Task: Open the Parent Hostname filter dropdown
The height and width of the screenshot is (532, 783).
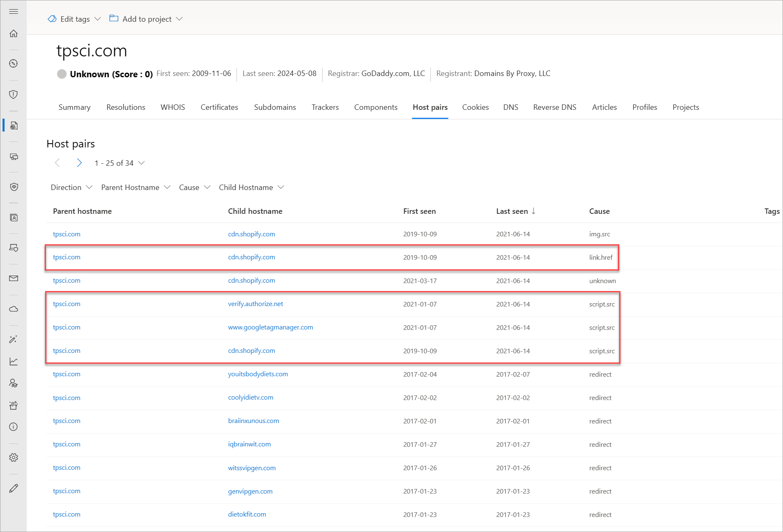Action: coord(135,187)
